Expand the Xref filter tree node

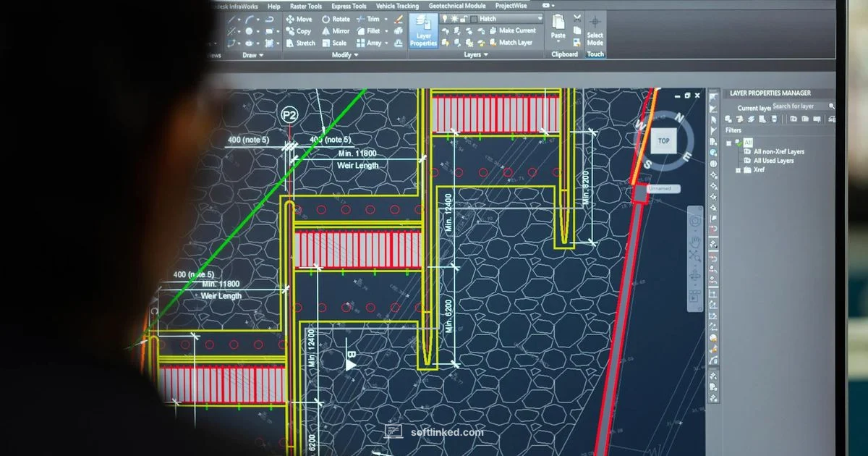coord(738,170)
